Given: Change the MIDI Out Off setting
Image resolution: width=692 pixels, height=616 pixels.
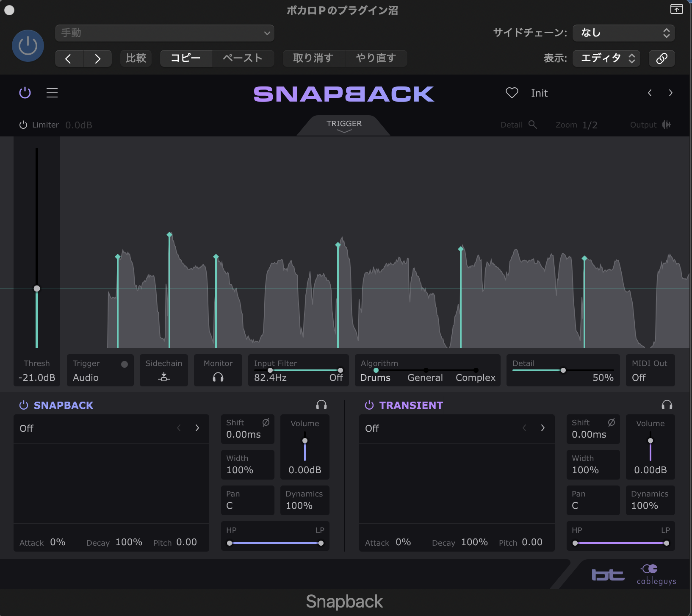Looking at the screenshot, I should tap(650, 370).
